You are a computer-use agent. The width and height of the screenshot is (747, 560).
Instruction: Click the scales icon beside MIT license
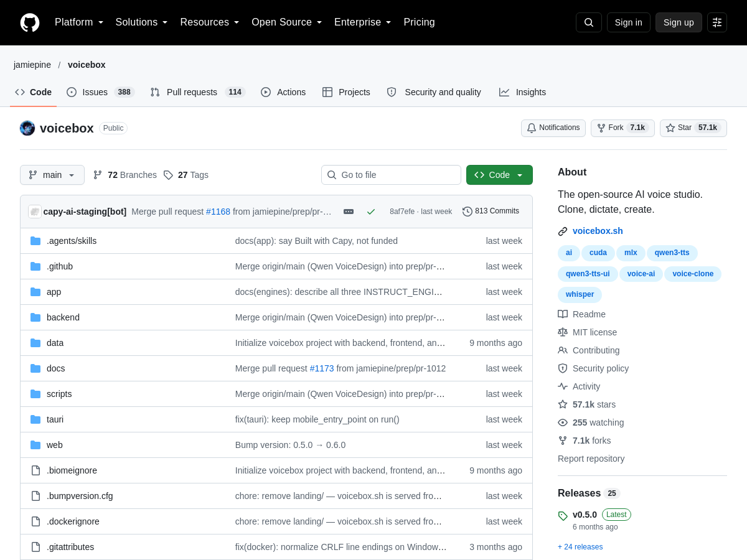(x=563, y=332)
